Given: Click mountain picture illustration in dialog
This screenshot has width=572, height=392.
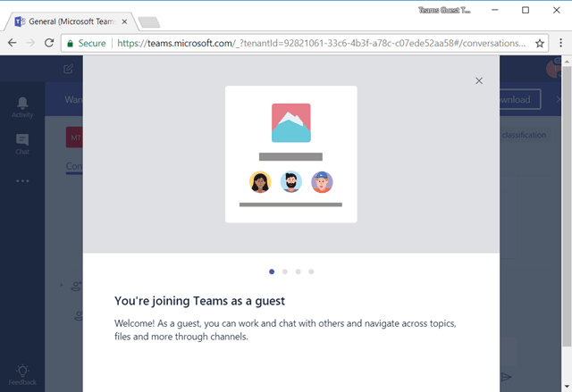Looking at the screenshot, I should pyautogui.click(x=291, y=122).
